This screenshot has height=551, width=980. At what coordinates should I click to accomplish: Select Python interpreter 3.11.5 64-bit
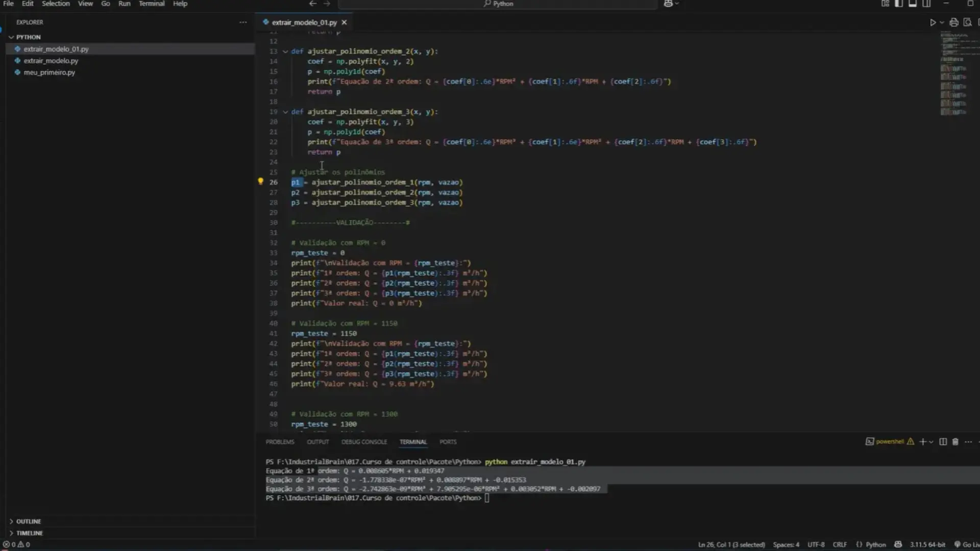click(x=927, y=545)
